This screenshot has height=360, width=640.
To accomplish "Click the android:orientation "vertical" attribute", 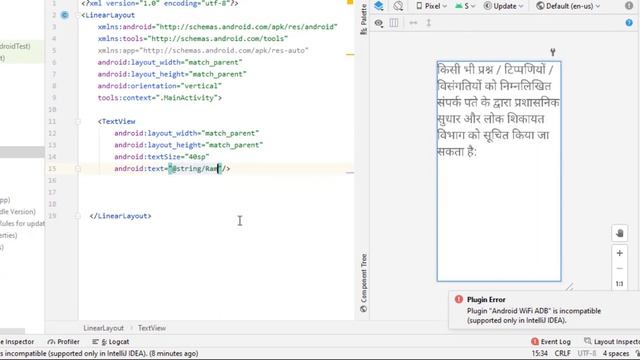I will pos(160,86).
